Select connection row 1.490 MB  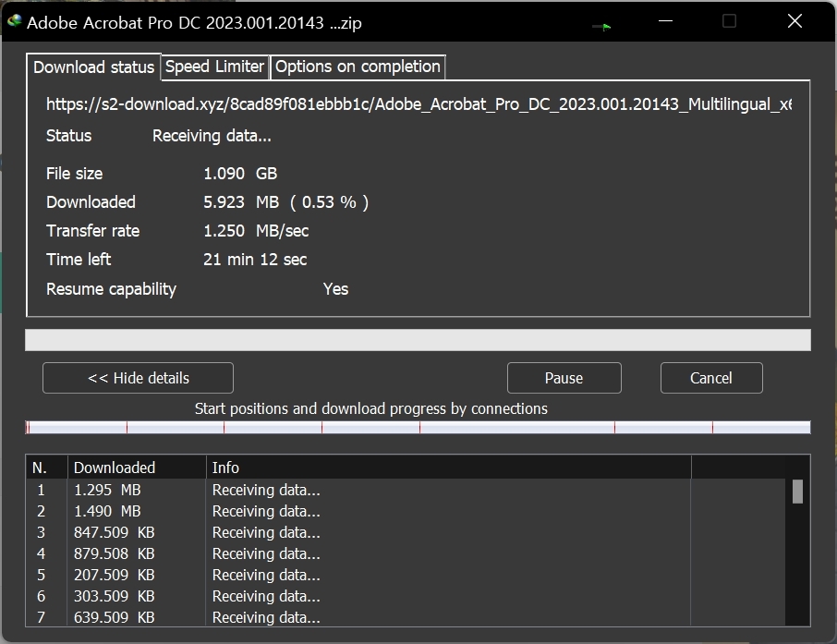click(406, 511)
